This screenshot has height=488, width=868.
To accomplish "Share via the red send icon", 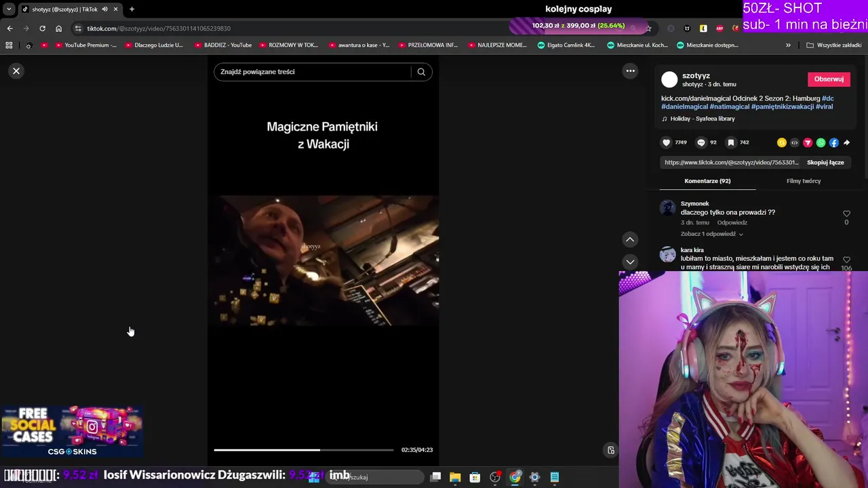I will pyautogui.click(x=808, y=142).
